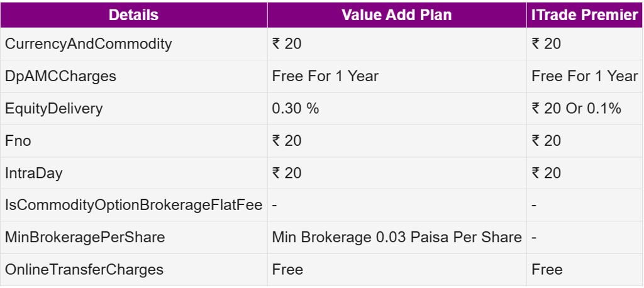This screenshot has width=644, height=288.
Task: Click ITrade Premier's Free For 1 Year cell
Action: 584,76
